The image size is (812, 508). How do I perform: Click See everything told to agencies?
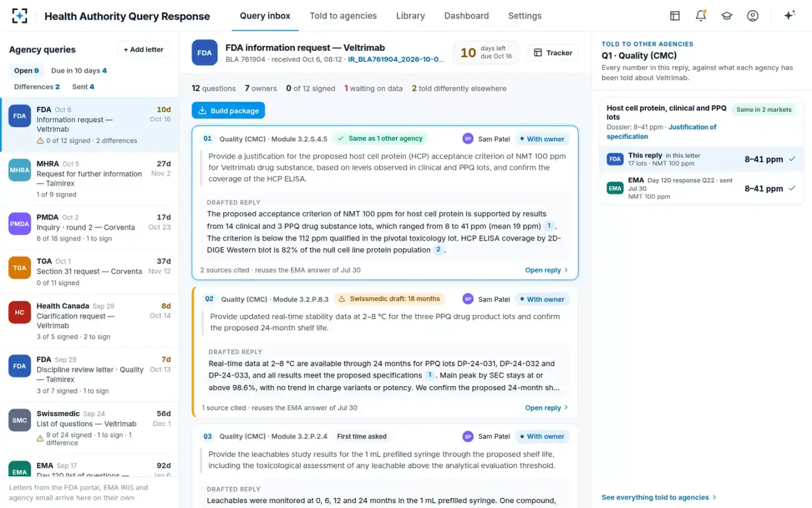pyautogui.click(x=659, y=497)
